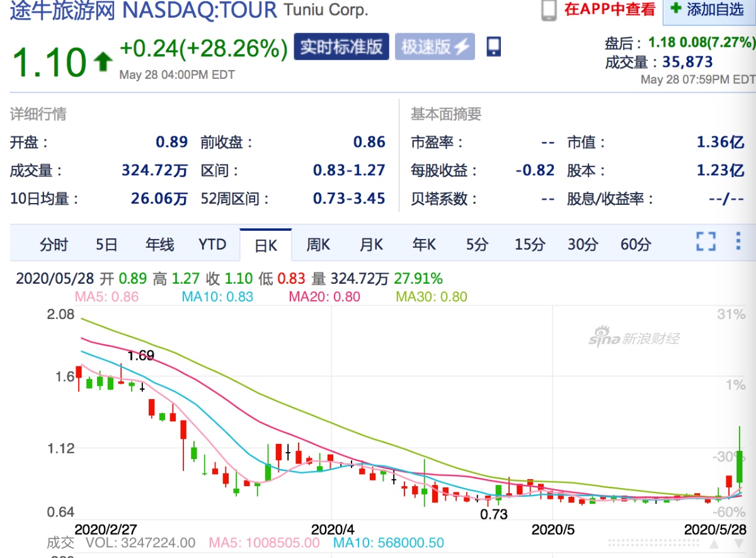
Task: Click the MA20: 0.80 legend
Action: [324, 296]
